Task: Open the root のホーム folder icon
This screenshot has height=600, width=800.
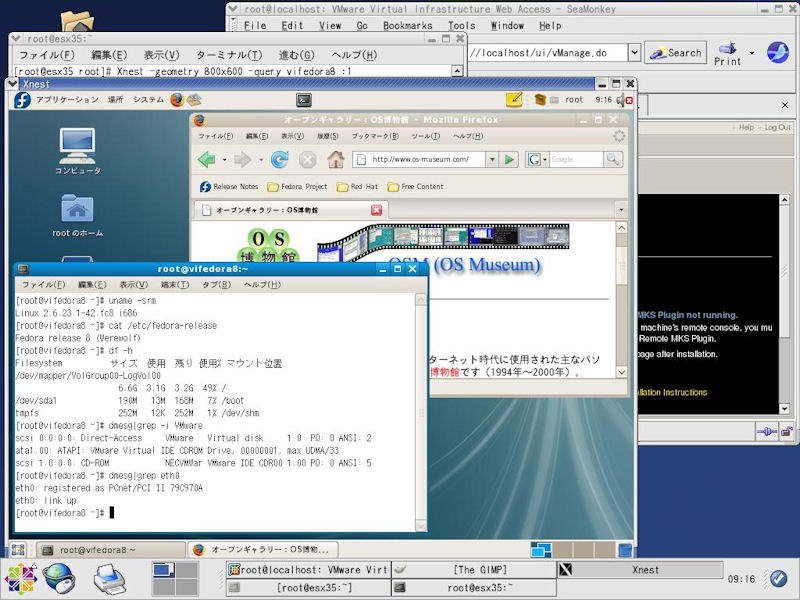Action: point(78,215)
